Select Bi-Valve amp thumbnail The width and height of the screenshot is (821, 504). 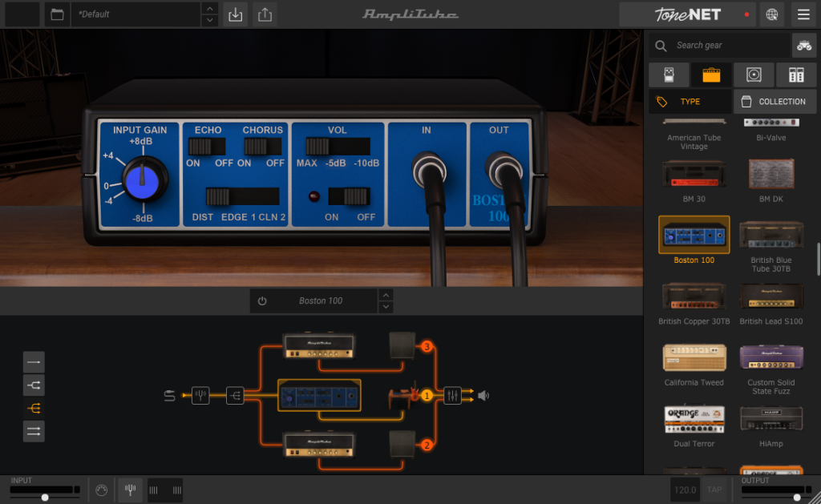pos(770,131)
